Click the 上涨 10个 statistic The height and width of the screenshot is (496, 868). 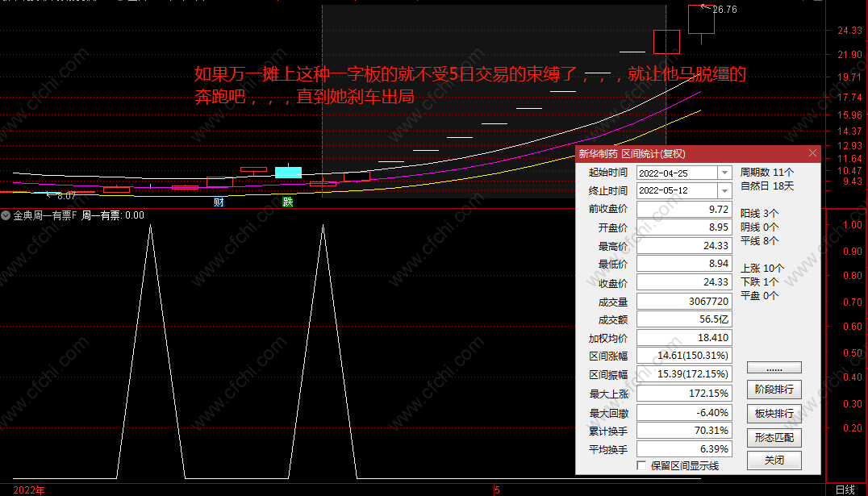(x=762, y=269)
